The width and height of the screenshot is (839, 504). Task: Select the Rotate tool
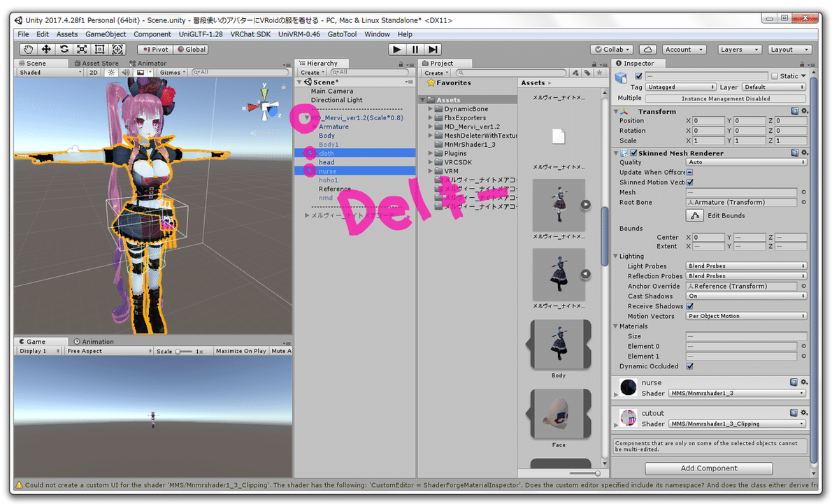(x=64, y=49)
